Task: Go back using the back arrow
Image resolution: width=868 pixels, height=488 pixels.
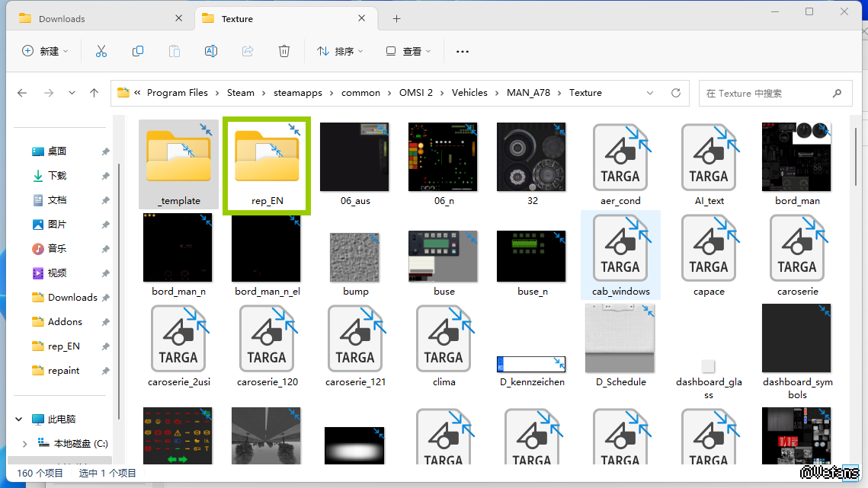Action: coord(22,93)
